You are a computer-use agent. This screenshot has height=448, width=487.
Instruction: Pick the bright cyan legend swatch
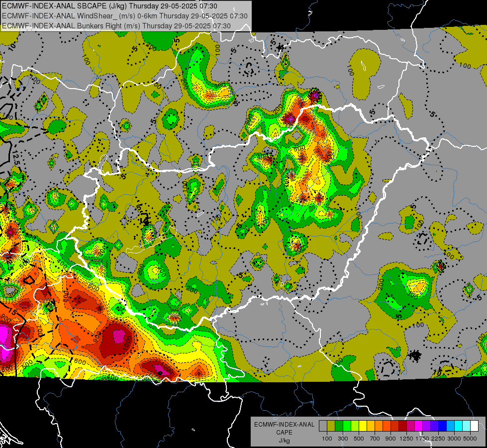(x=458, y=426)
